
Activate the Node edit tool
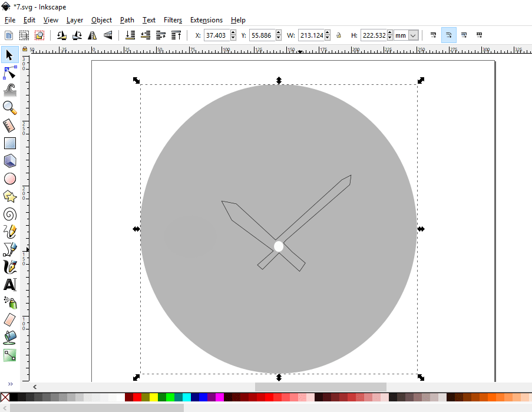pos(10,72)
